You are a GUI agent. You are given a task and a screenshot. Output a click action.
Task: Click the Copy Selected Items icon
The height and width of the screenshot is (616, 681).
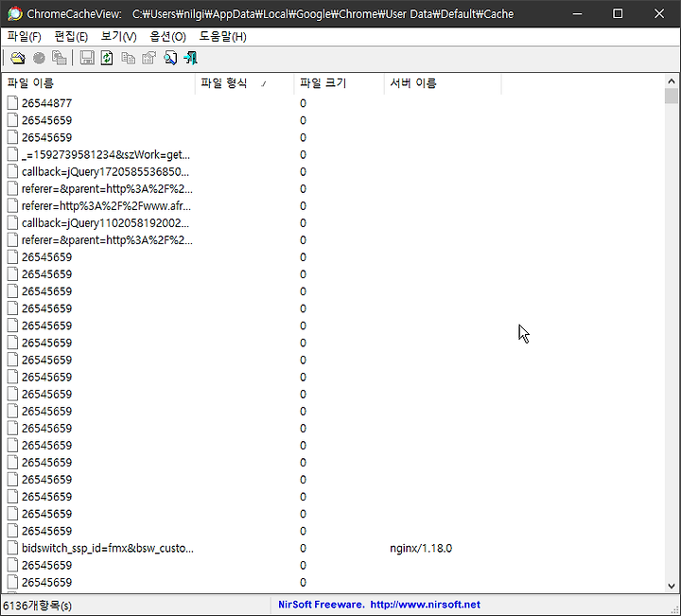[128, 59]
